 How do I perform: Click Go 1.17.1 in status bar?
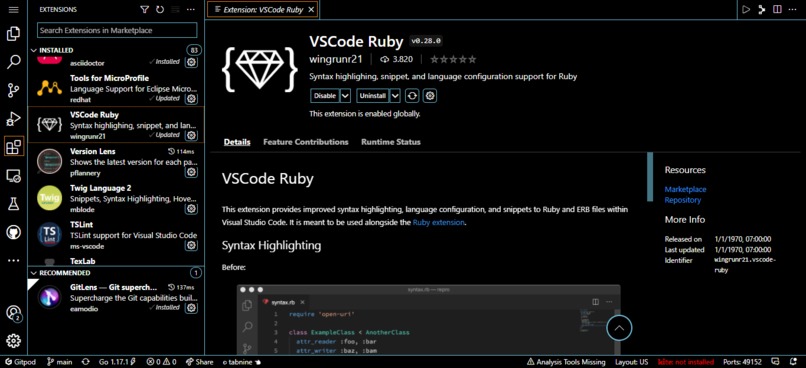point(117,362)
